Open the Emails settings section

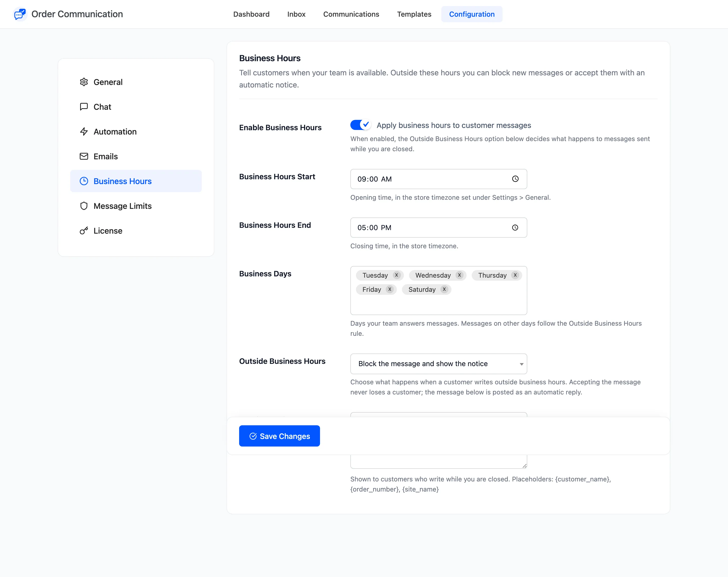pos(136,156)
